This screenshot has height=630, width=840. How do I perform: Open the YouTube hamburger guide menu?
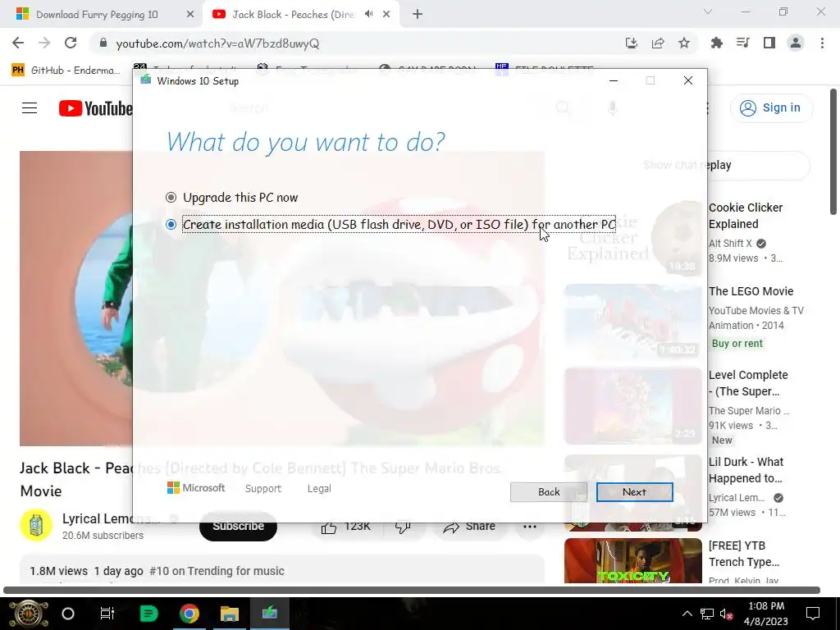pos(30,108)
